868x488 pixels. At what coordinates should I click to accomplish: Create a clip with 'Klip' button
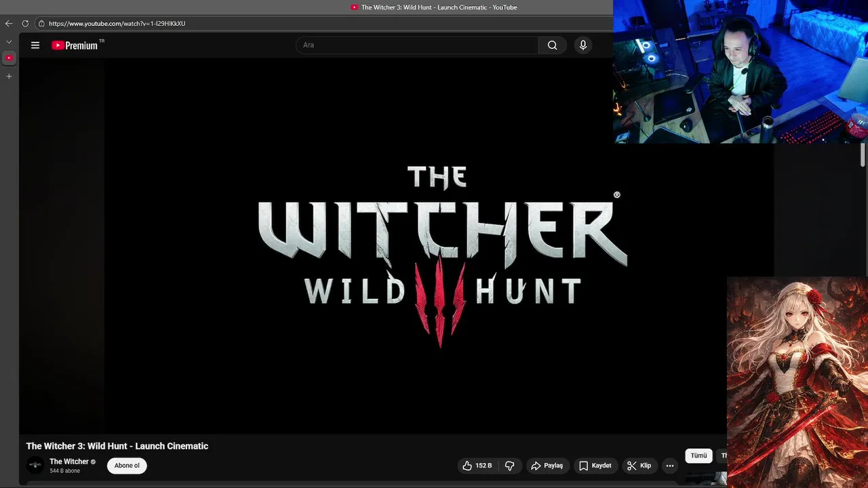tap(639, 466)
